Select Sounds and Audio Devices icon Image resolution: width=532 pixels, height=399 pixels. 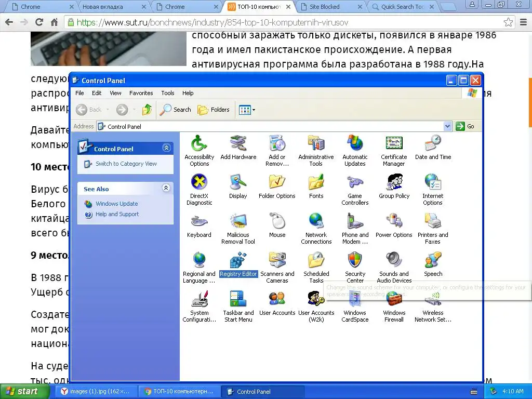[x=394, y=260]
